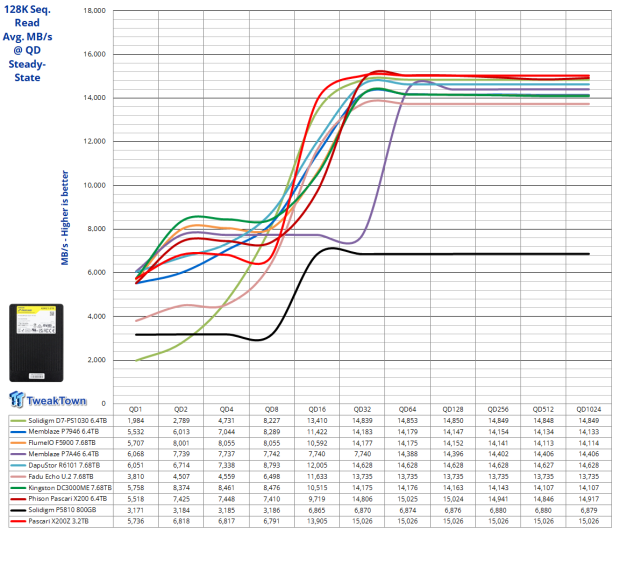Click value 12,005 in DapuStor R6101 row
This screenshot has height=568, width=620.
(x=317, y=466)
